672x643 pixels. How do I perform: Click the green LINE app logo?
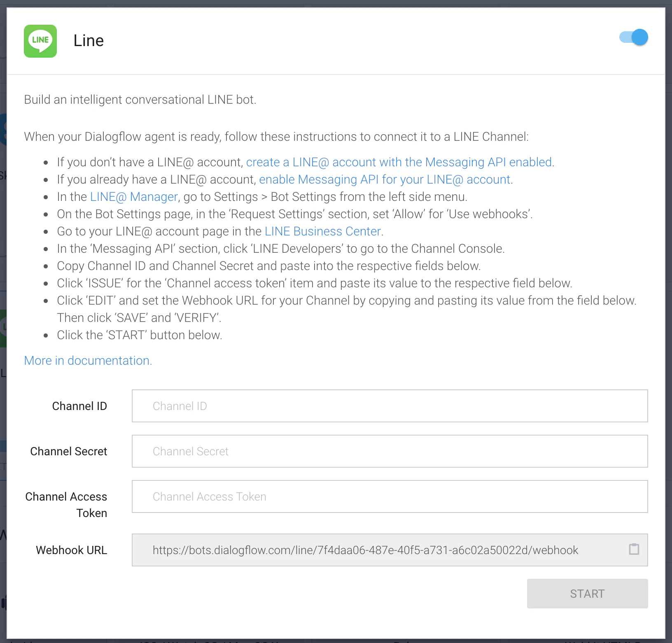click(40, 41)
